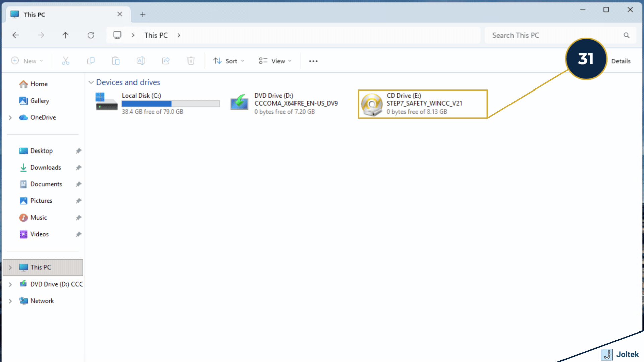The width and height of the screenshot is (644, 362).
Task: Click the Paste clipboard icon
Action: pos(116,61)
